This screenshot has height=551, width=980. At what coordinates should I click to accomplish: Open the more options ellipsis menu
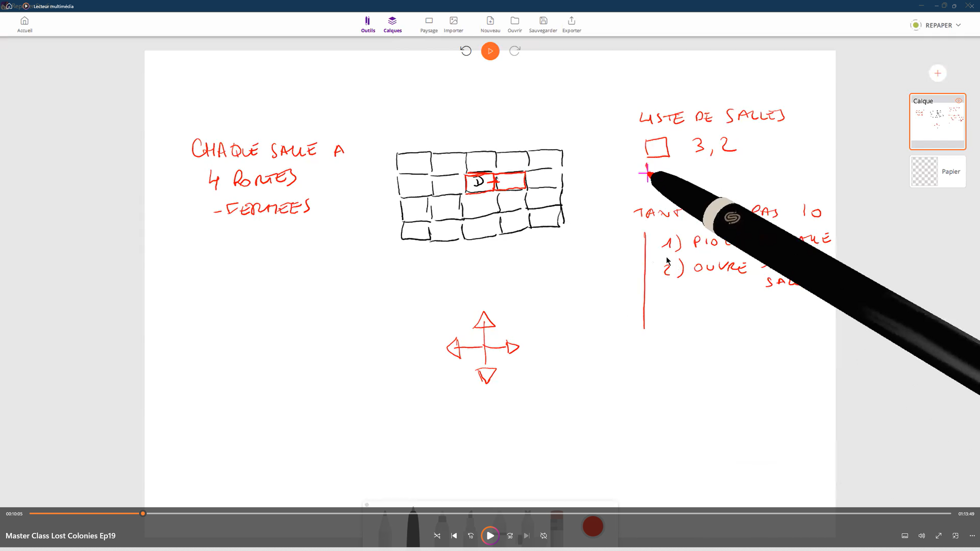(x=972, y=536)
